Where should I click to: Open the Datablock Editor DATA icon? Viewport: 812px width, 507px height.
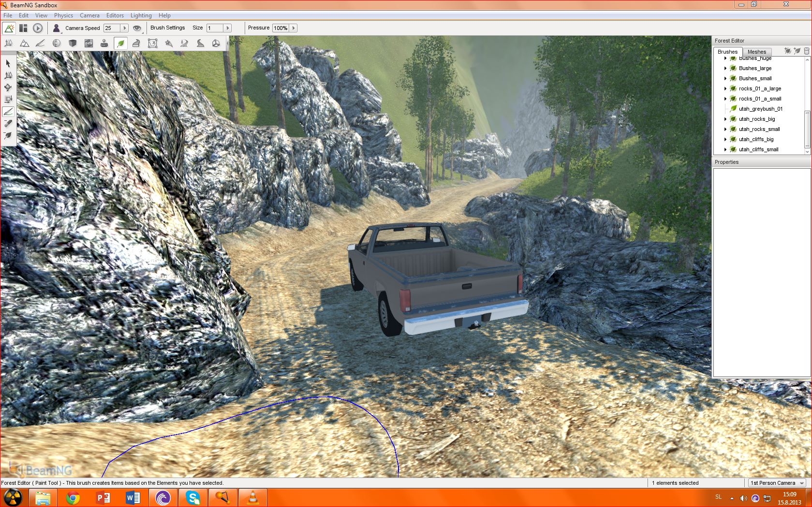89,43
